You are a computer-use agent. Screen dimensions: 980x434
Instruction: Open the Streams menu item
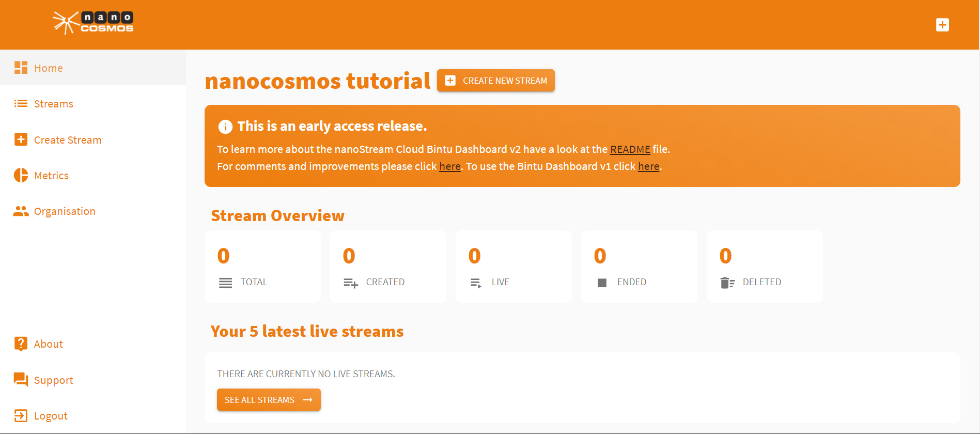point(54,104)
